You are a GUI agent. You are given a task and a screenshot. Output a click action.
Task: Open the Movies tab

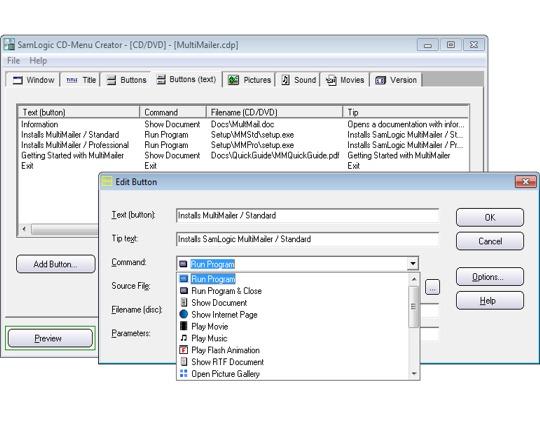[345, 80]
